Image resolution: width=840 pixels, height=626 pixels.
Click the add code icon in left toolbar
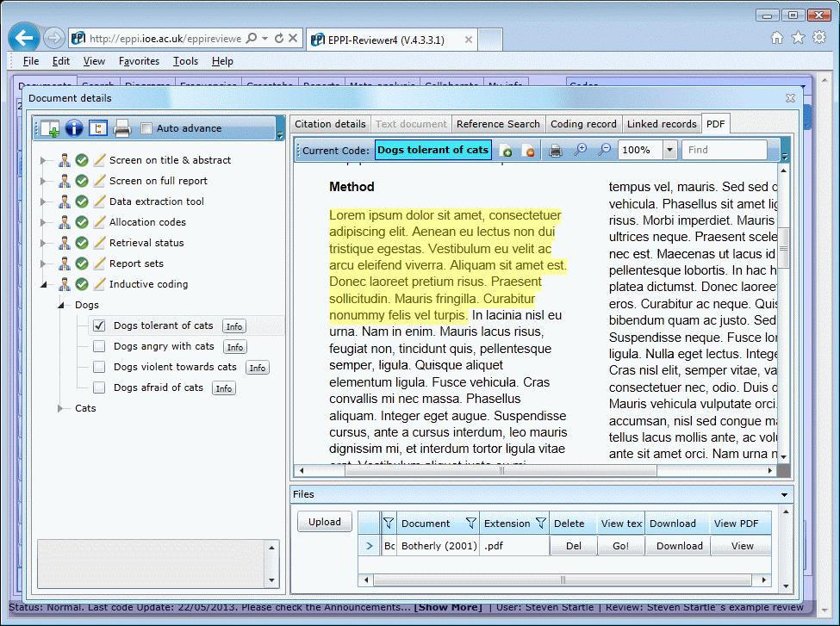click(x=50, y=128)
